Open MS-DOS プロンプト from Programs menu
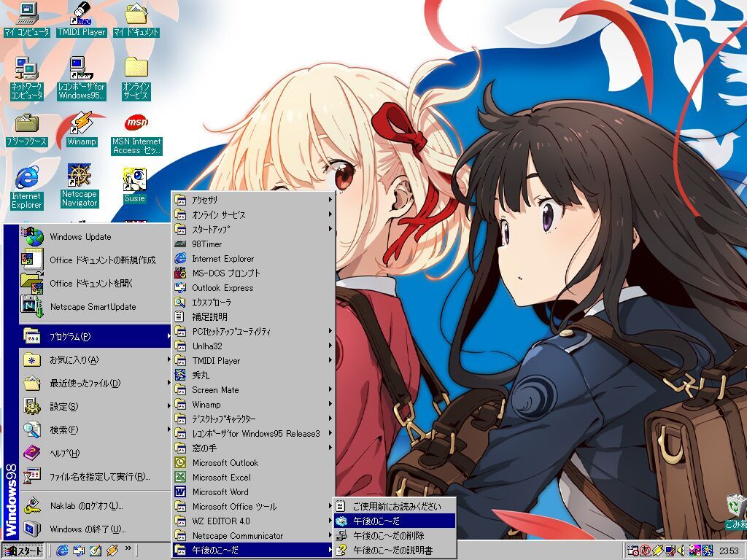Image resolution: width=747 pixels, height=560 pixels. (253, 273)
